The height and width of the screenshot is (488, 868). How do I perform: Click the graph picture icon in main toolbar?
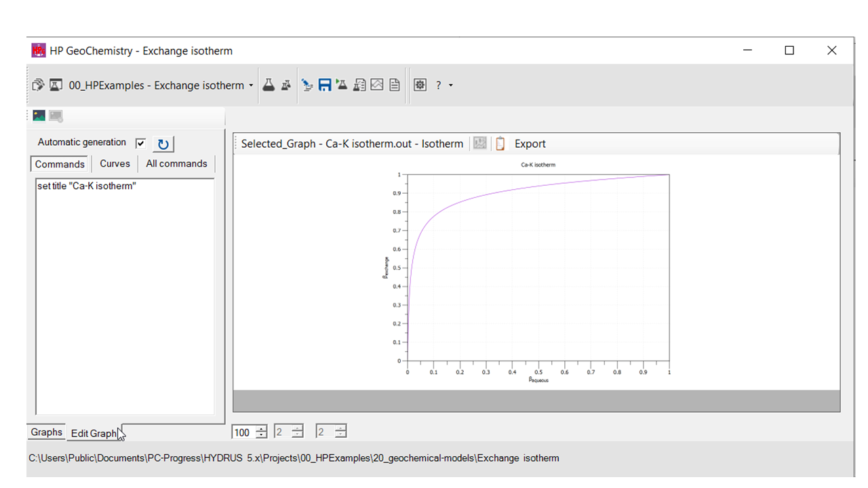[377, 85]
